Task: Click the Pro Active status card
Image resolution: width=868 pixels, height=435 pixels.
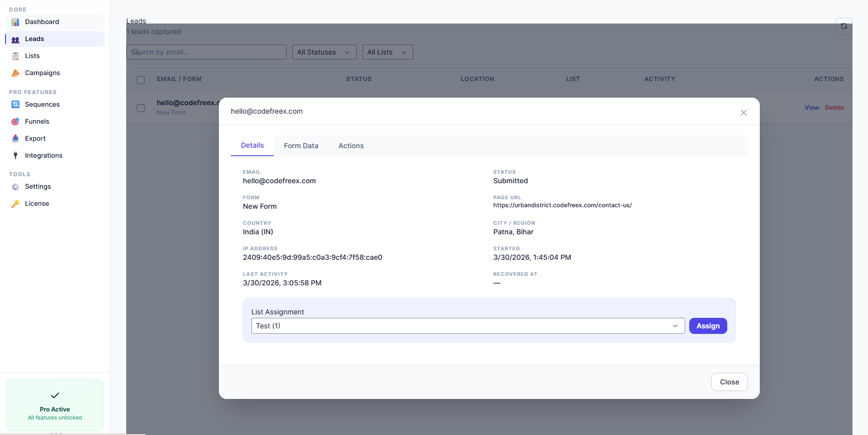Action: [x=55, y=405]
